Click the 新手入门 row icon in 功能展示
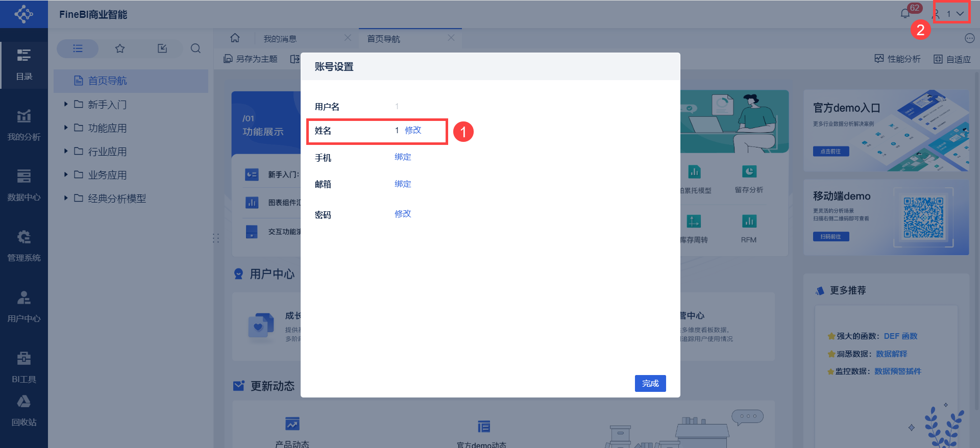This screenshot has height=448, width=980. tap(252, 175)
